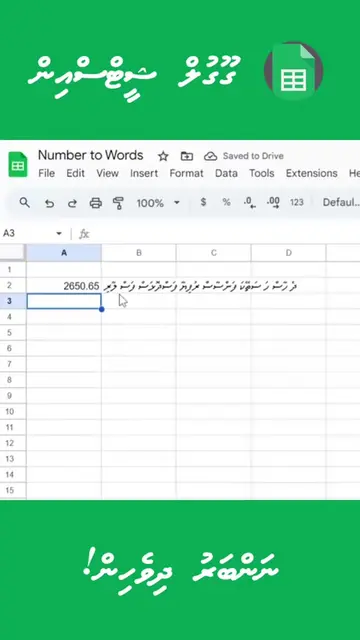Format as percent
This screenshot has height=640, width=360.
point(226,202)
